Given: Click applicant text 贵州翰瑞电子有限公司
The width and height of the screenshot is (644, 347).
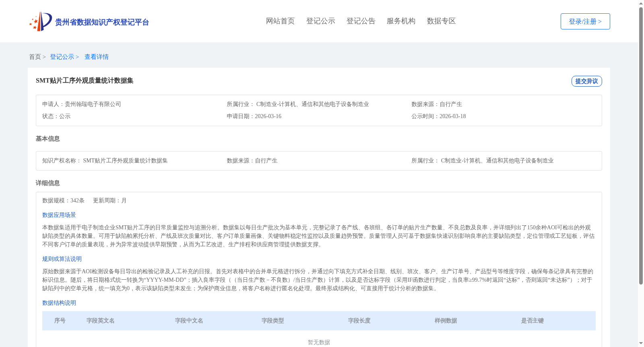Looking at the screenshot, I should 93,104.
